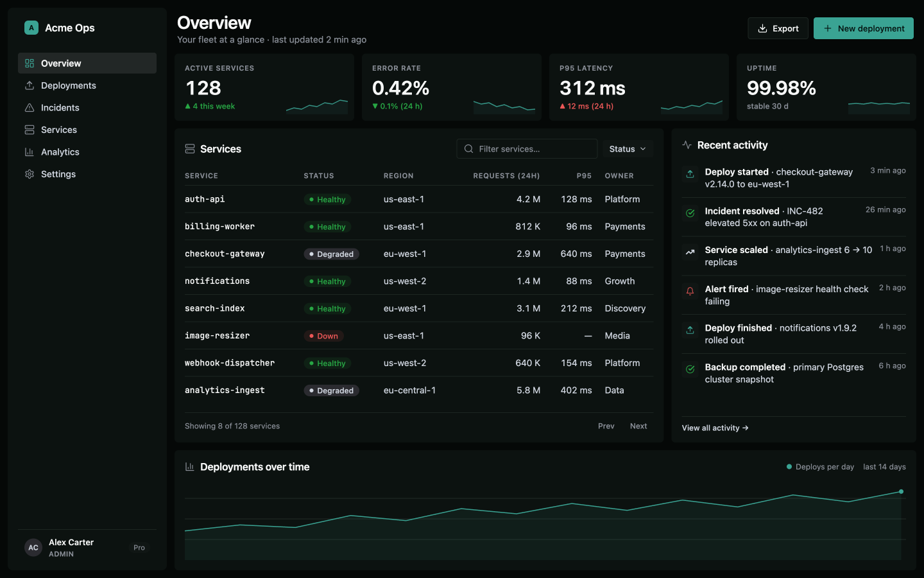Screen dimensions: 924x578
Task: Open the Status filter dropdown
Action: [628, 149]
